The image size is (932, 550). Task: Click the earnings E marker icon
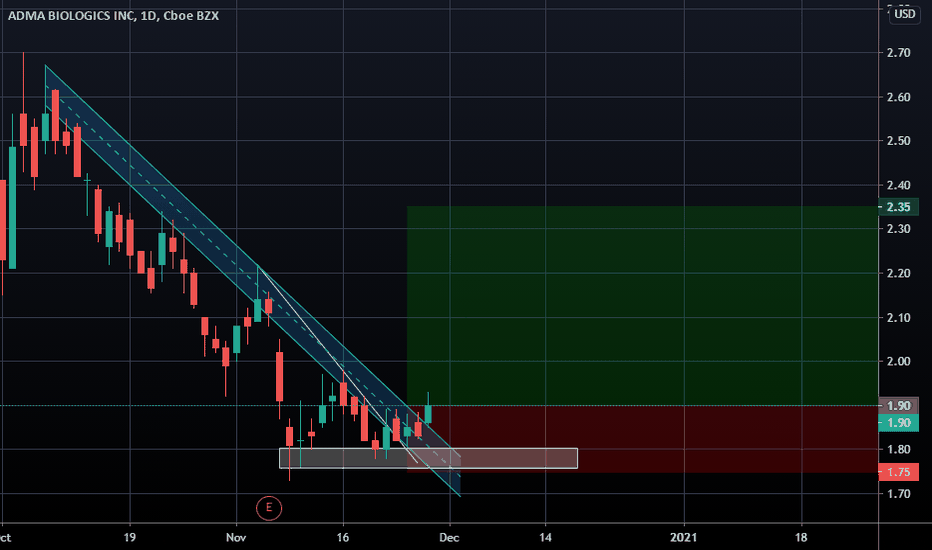click(269, 508)
